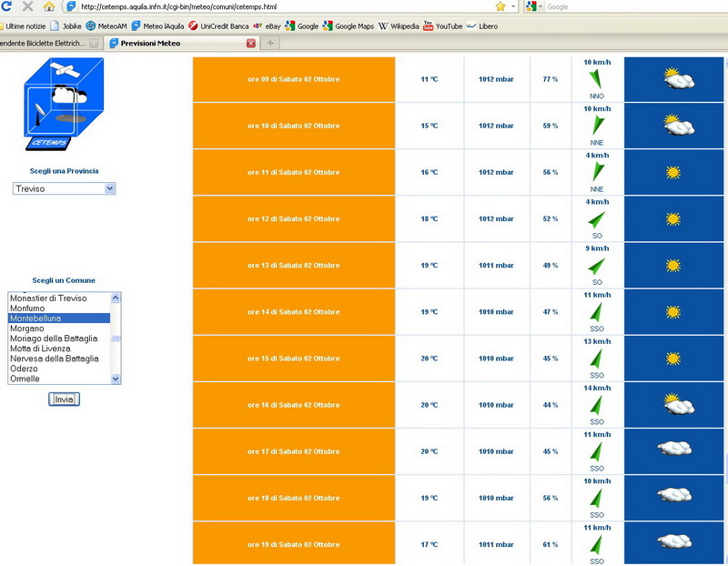Select Morgano in the comune list

click(x=27, y=328)
